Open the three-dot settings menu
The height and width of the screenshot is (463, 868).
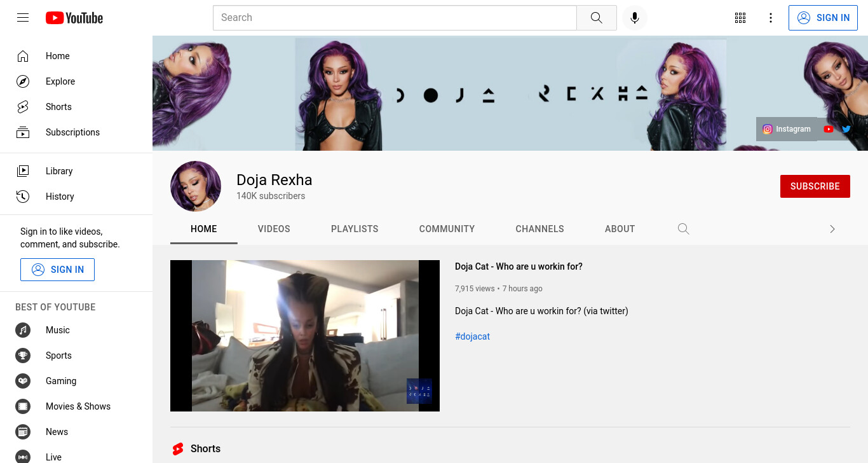771,18
